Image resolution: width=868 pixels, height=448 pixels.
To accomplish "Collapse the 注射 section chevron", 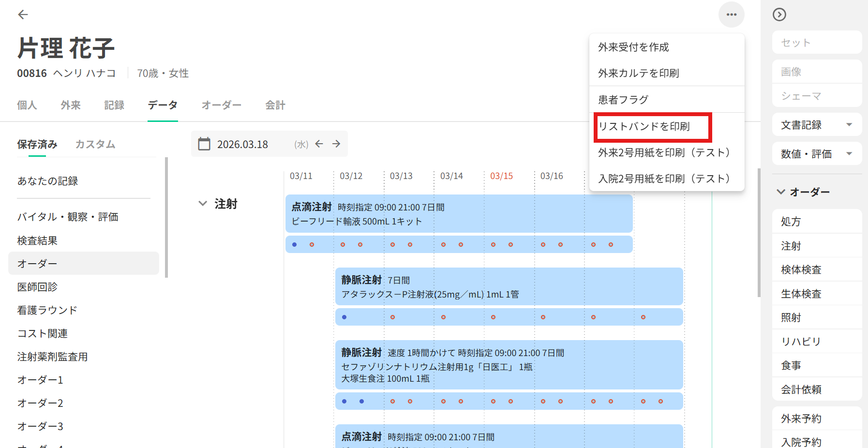I will (x=203, y=204).
